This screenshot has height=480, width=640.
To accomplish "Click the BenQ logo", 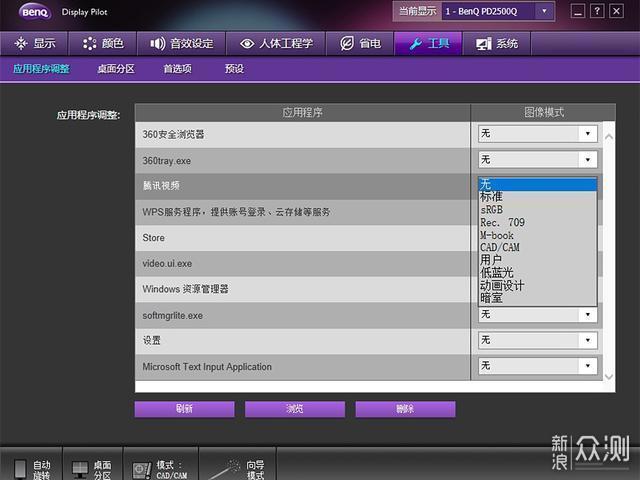I will pos(35,12).
